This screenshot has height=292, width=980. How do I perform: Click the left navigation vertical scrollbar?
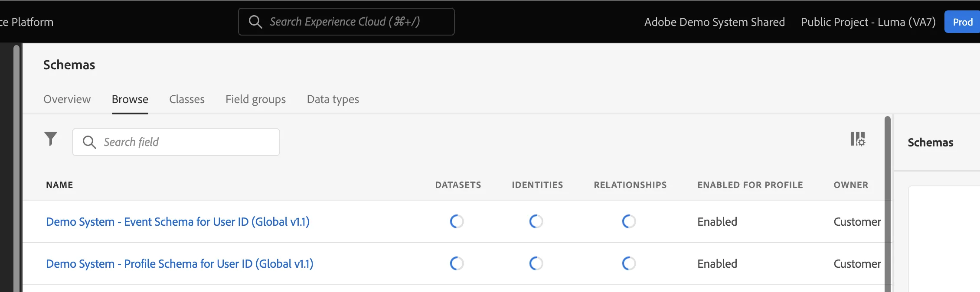(x=16, y=169)
